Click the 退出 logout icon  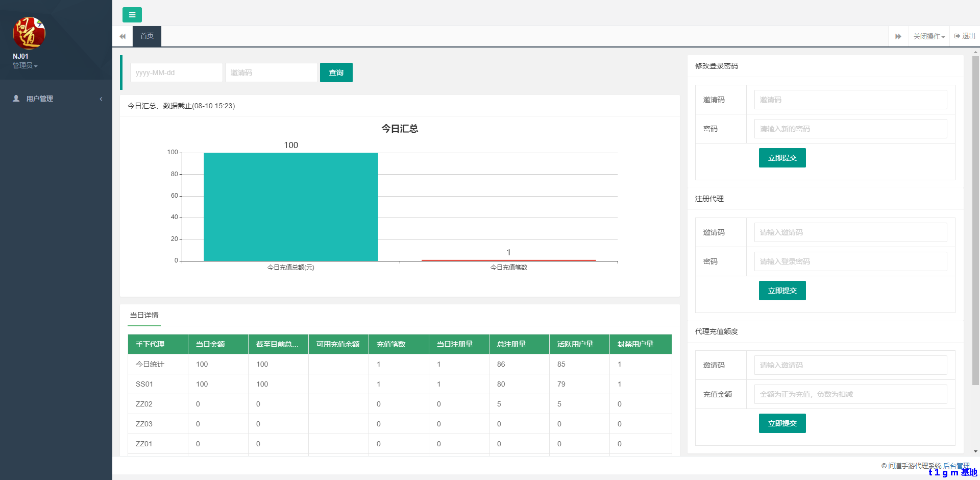[957, 36]
